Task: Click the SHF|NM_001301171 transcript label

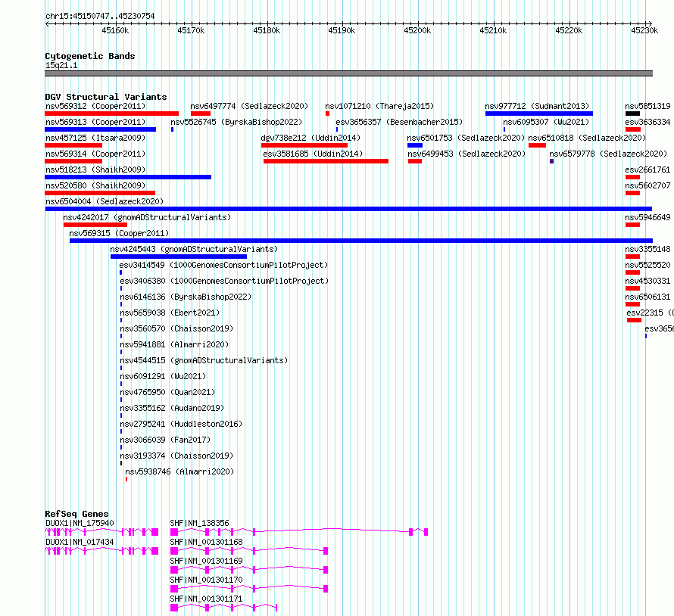Action: click(x=206, y=599)
